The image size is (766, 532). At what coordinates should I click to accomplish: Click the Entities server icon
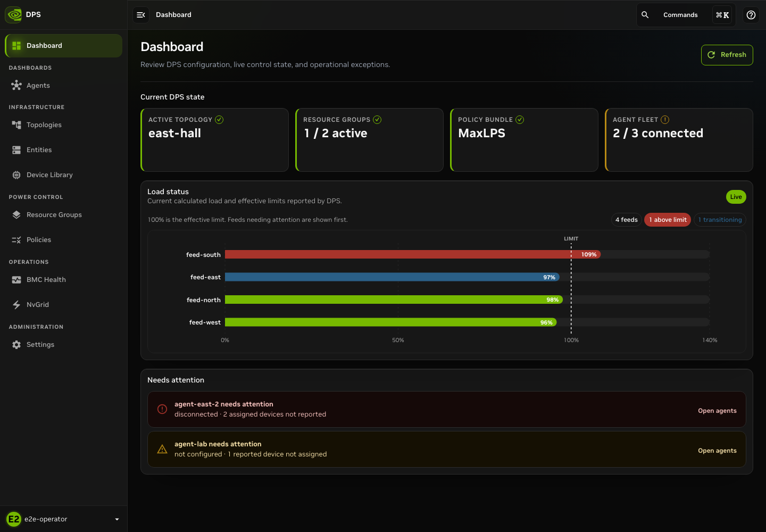point(16,150)
